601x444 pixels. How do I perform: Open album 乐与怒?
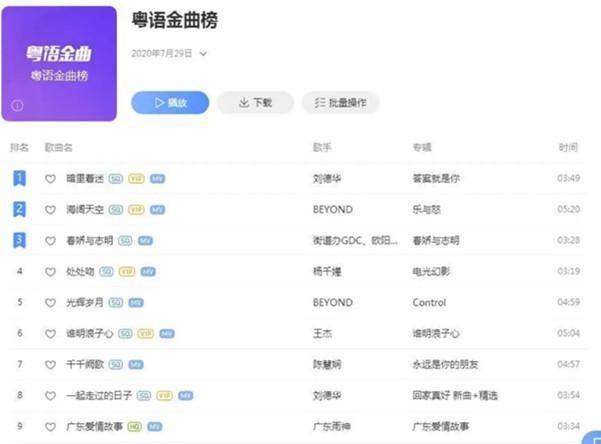click(426, 210)
